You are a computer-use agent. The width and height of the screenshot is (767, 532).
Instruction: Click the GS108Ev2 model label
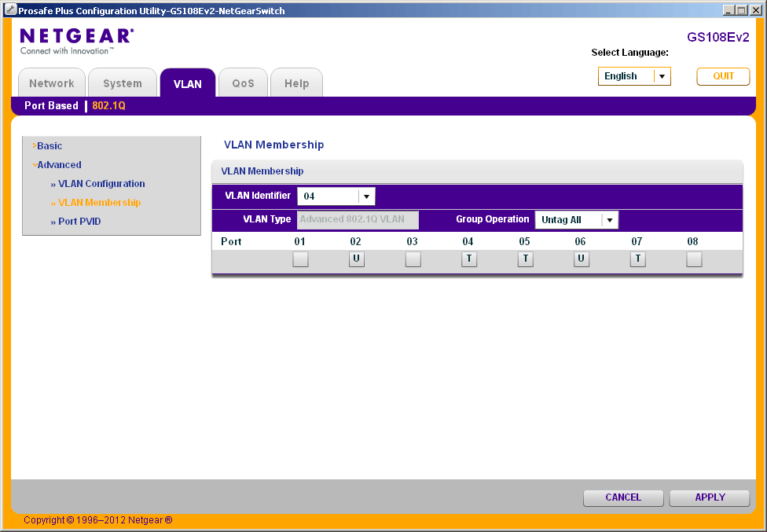pyautogui.click(x=718, y=38)
